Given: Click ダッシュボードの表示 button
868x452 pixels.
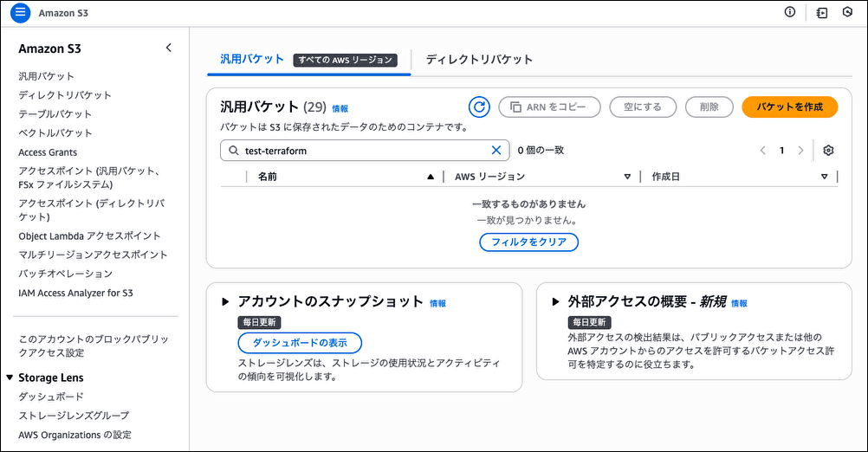Looking at the screenshot, I should click(x=300, y=343).
